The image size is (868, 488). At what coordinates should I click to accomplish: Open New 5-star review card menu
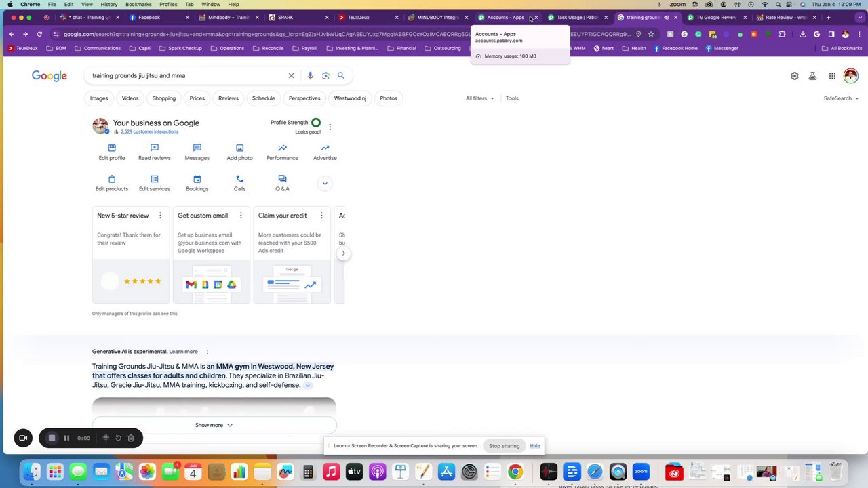click(x=161, y=216)
